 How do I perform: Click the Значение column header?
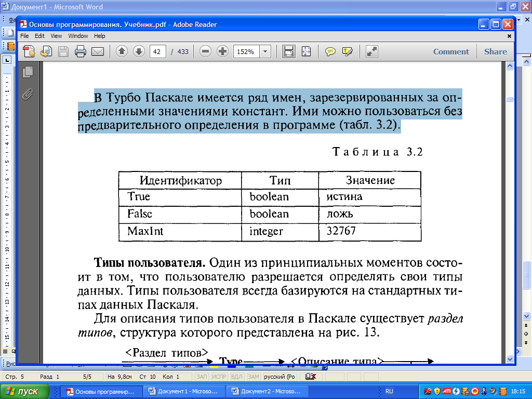pos(370,180)
